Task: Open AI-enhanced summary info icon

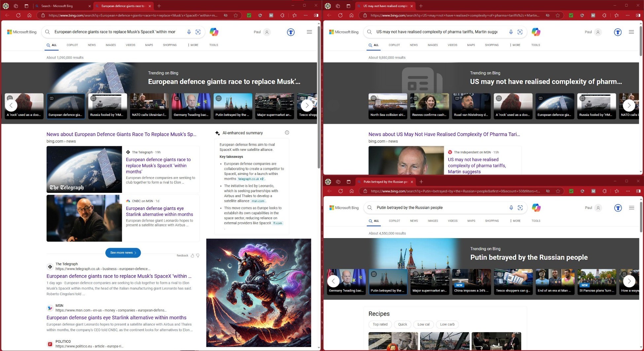Action: (x=287, y=133)
